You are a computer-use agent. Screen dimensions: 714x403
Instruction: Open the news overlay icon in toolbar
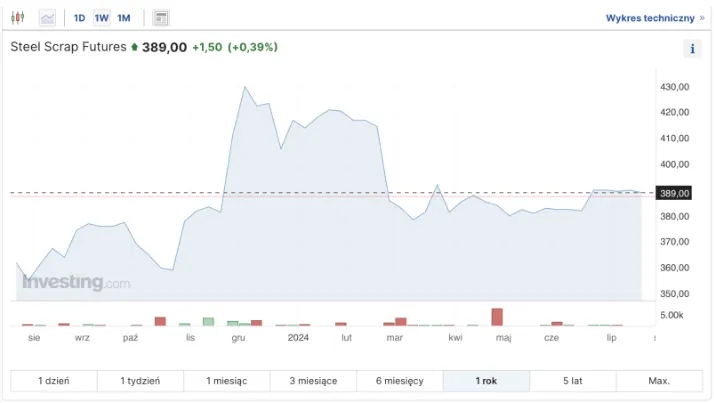coord(161,18)
